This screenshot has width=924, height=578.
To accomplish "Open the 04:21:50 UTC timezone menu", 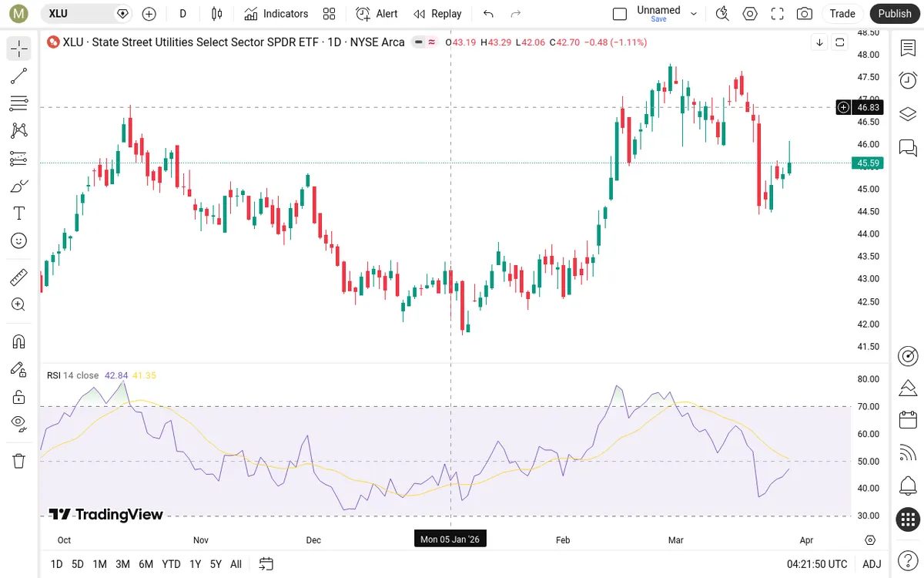I will coord(817,564).
